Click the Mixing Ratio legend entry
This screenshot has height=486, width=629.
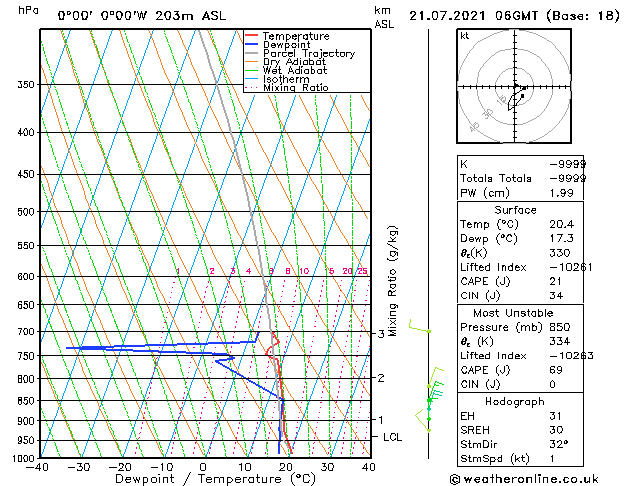pos(287,88)
